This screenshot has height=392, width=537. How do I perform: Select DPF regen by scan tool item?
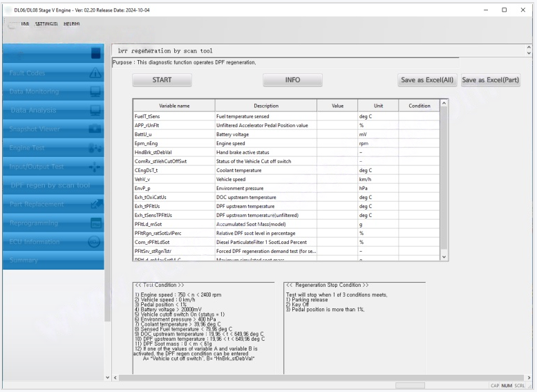pos(50,185)
